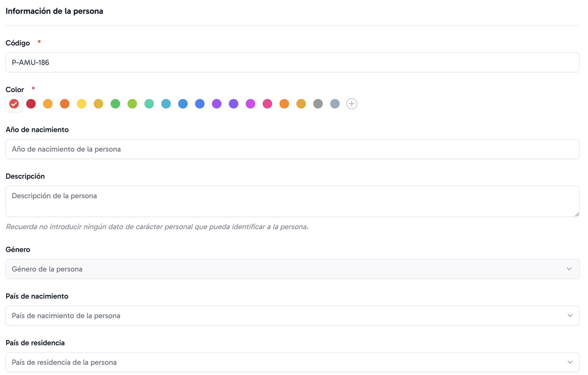The image size is (588, 375).
Task: Pick the teal mint color swatch
Action: click(149, 104)
